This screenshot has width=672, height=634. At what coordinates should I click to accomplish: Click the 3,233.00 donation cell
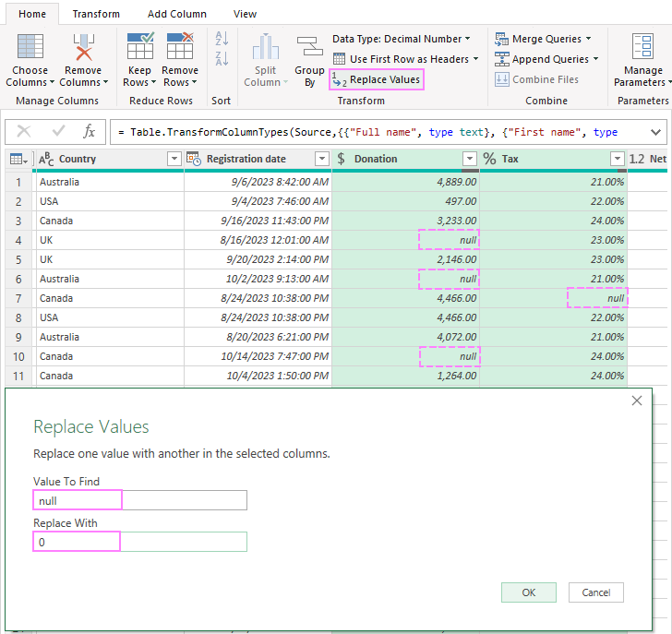click(405, 221)
